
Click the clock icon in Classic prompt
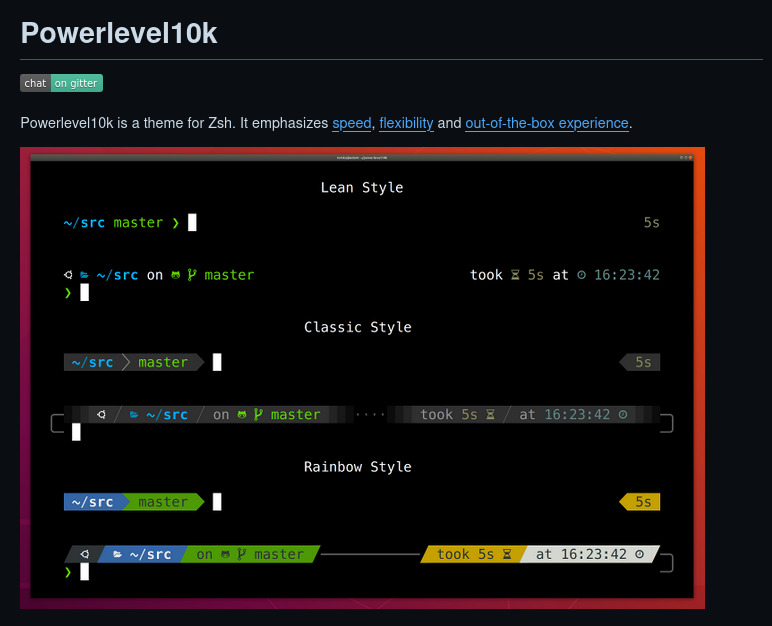tap(623, 415)
